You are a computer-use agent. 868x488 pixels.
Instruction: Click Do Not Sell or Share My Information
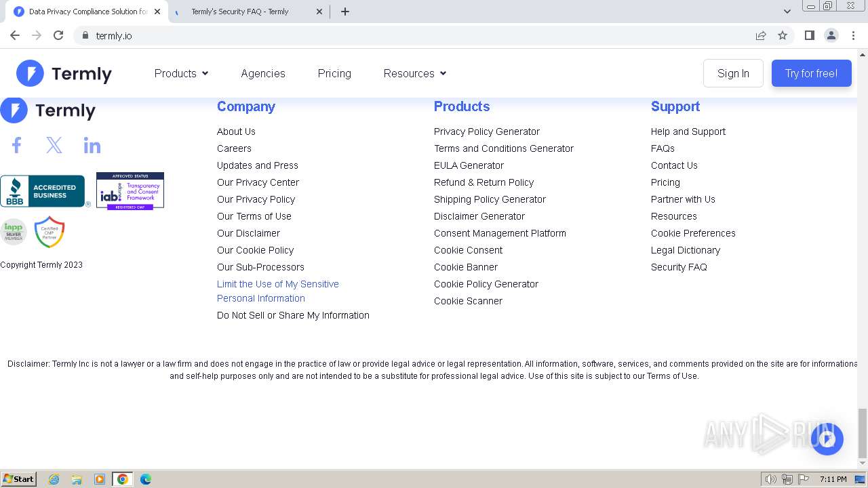293,315
